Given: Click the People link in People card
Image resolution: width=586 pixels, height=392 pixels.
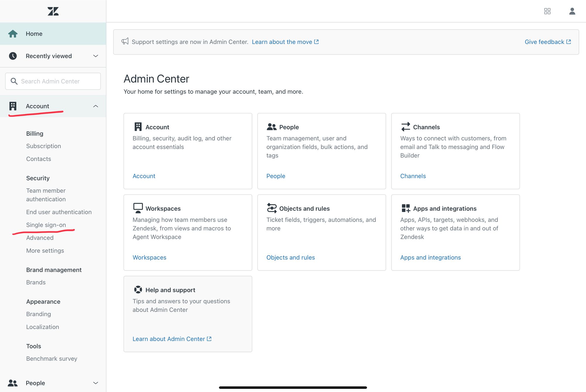Looking at the screenshot, I should [276, 176].
